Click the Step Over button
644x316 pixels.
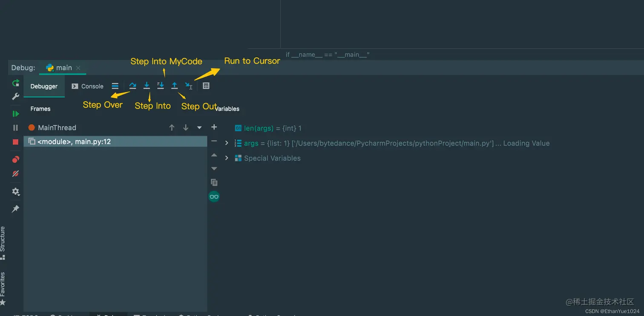tap(132, 86)
